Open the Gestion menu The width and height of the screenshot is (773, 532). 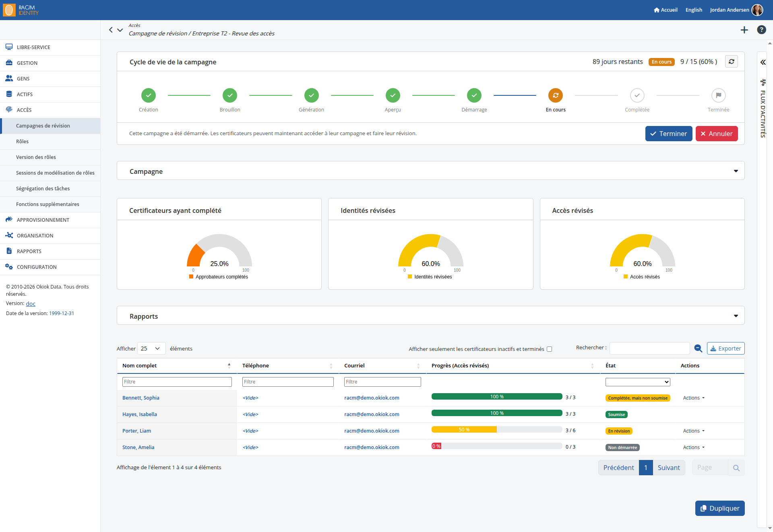click(50, 63)
